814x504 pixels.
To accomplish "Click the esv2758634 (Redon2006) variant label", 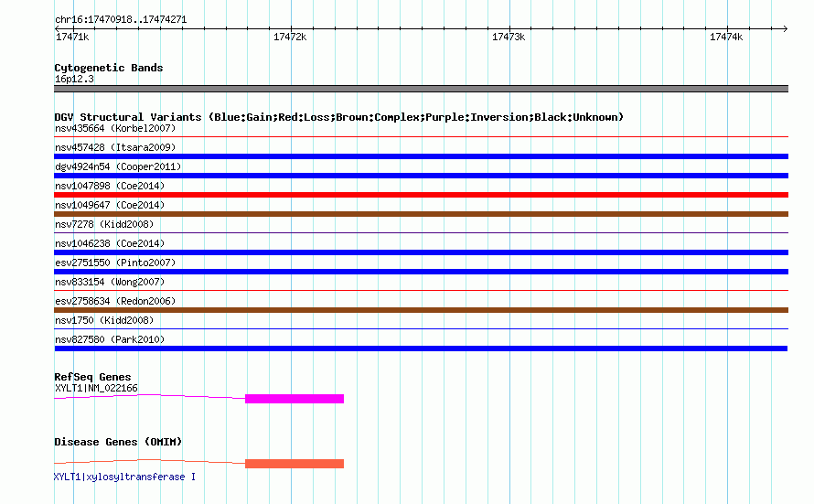I will point(115,301).
